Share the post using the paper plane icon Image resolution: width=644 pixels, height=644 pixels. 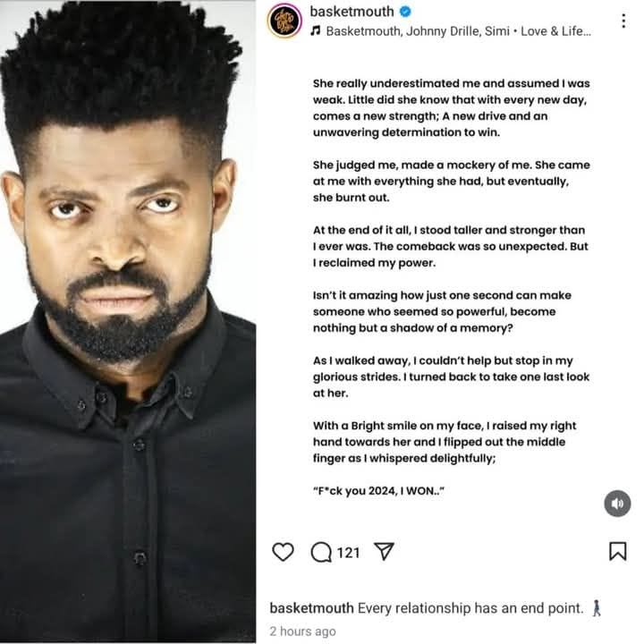(384, 552)
